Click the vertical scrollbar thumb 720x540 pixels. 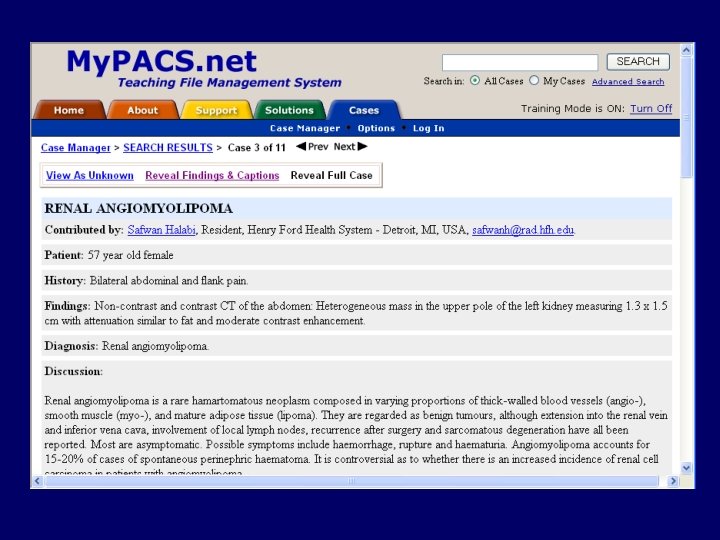(x=686, y=118)
